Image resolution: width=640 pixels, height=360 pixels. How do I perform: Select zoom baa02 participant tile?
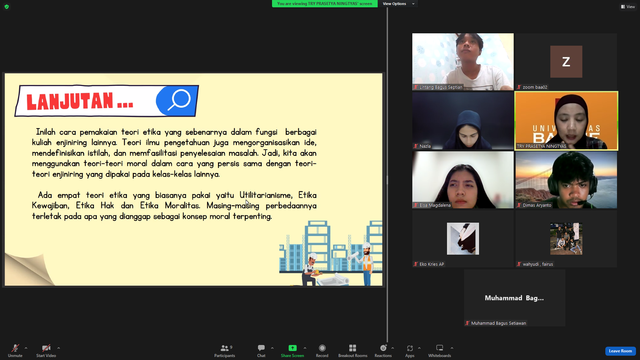pyautogui.click(x=566, y=62)
